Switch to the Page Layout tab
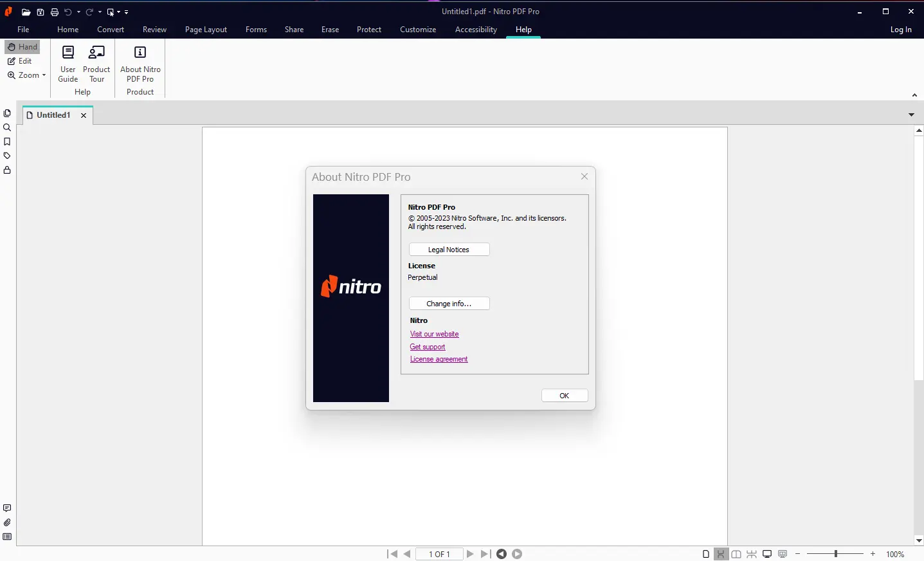 tap(206, 30)
